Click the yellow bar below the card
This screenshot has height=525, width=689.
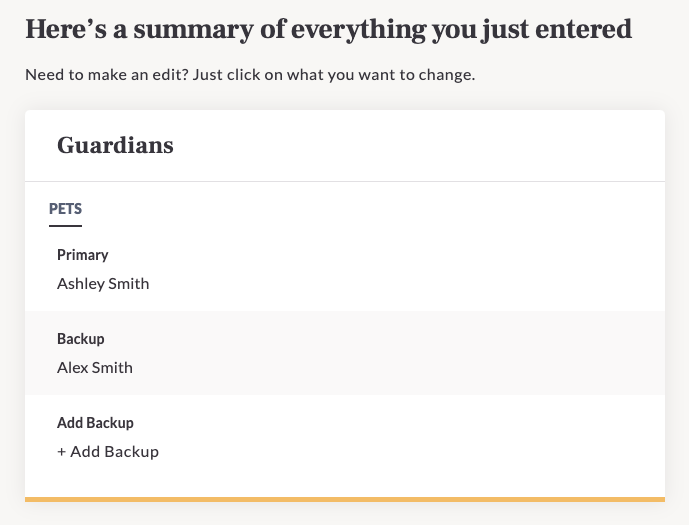(344, 498)
